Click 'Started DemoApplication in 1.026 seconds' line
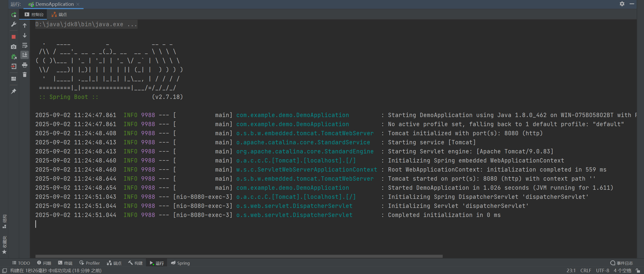Image resolution: width=644 pixels, height=274 pixels. [500, 188]
